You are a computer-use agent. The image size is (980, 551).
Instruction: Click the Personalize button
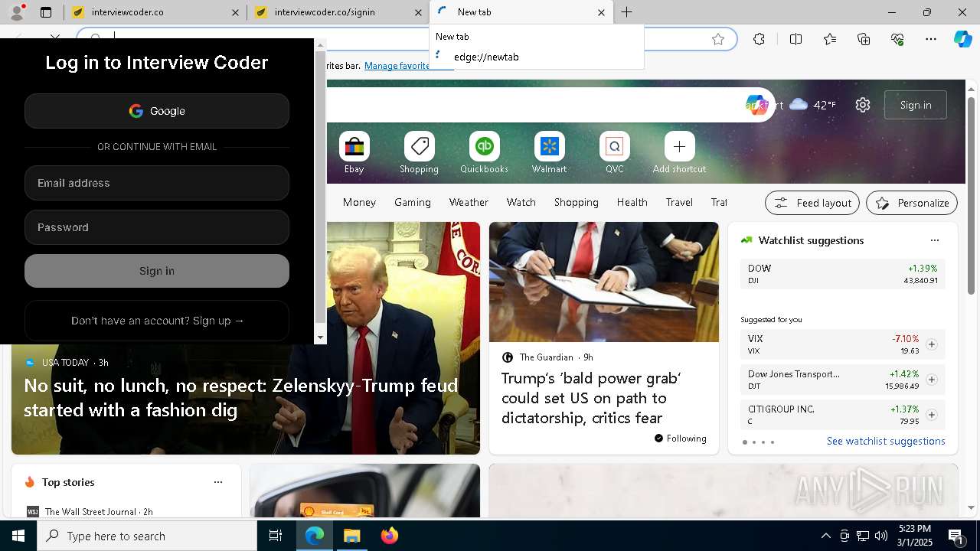tap(912, 203)
